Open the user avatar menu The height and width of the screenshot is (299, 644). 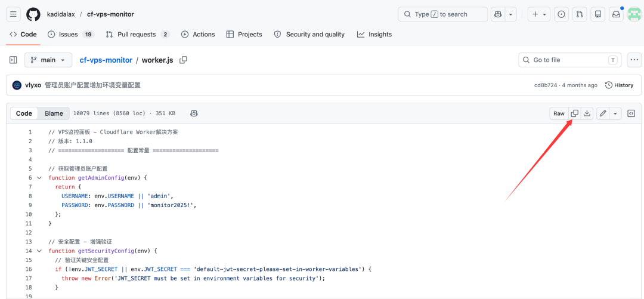(634, 14)
